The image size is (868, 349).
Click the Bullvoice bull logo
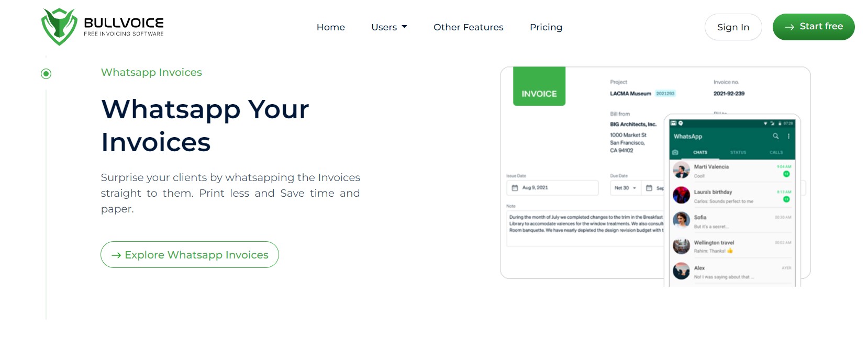(58, 25)
